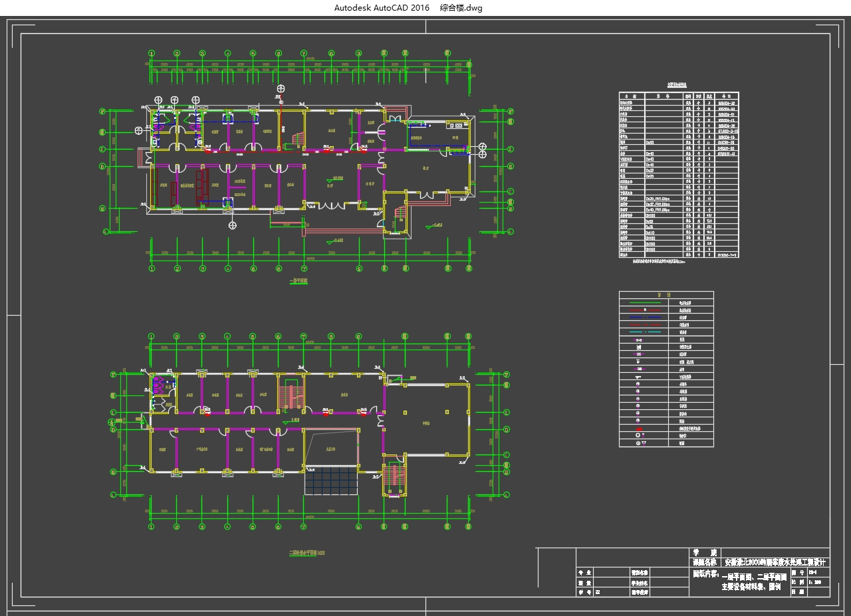851x616 pixels.
Task: Select the solid blue dashed line legend sample
Action: 644,318
